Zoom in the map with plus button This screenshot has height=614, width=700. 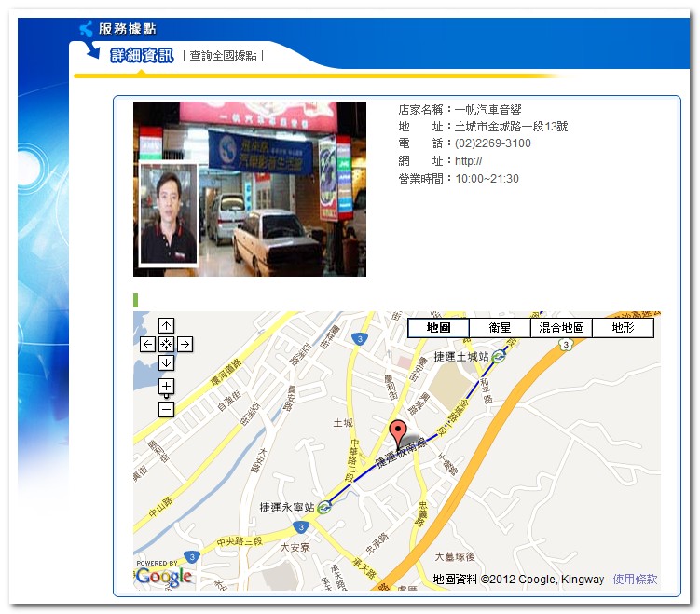point(166,386)
